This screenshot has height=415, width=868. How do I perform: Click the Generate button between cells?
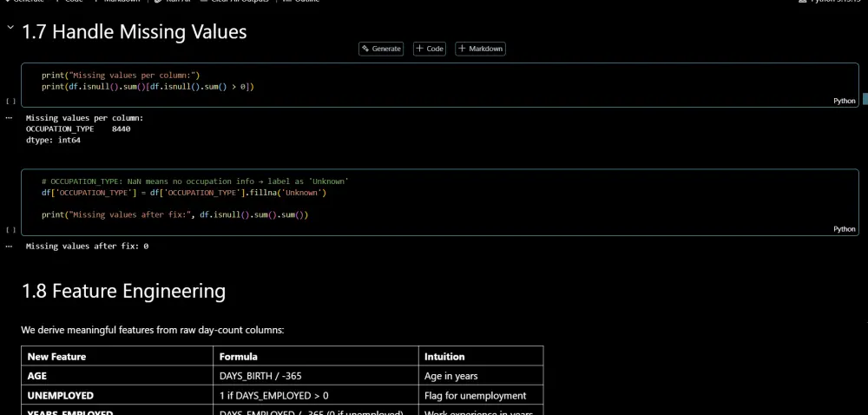(381, 49)
